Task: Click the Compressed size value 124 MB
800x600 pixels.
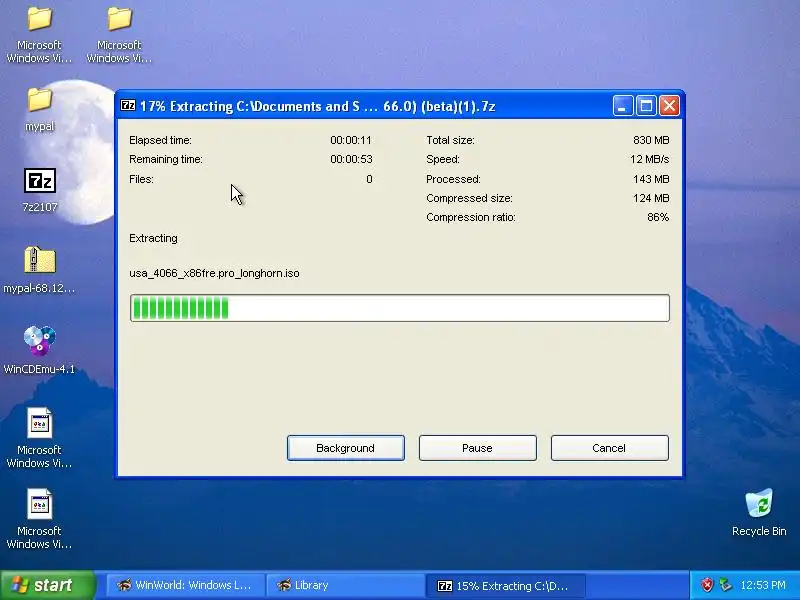Action: [651, 198]
